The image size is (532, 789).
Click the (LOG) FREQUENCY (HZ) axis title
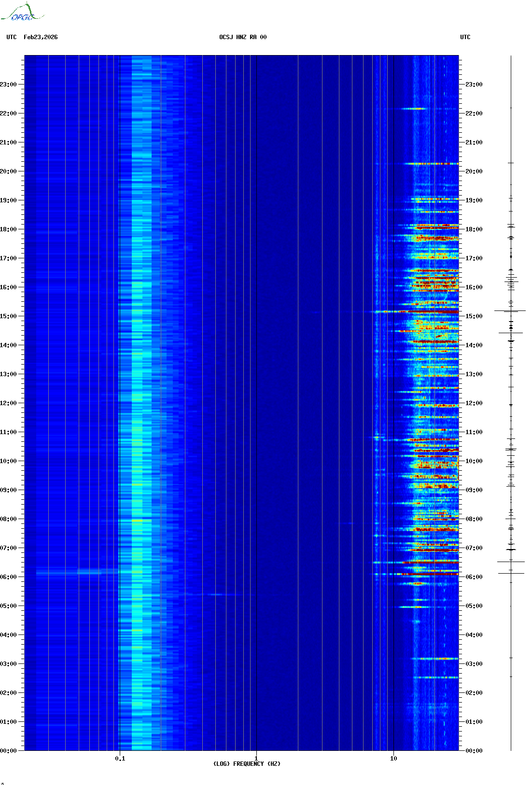[x=247, y=764]
